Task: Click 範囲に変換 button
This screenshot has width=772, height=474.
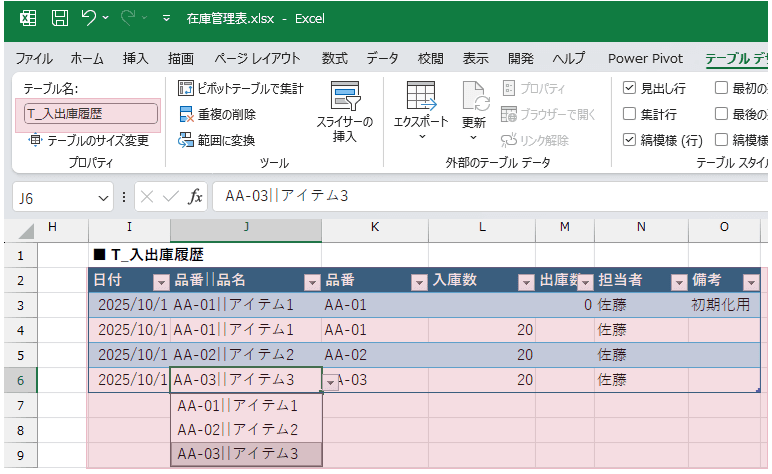Action: [x=217, y=141]
